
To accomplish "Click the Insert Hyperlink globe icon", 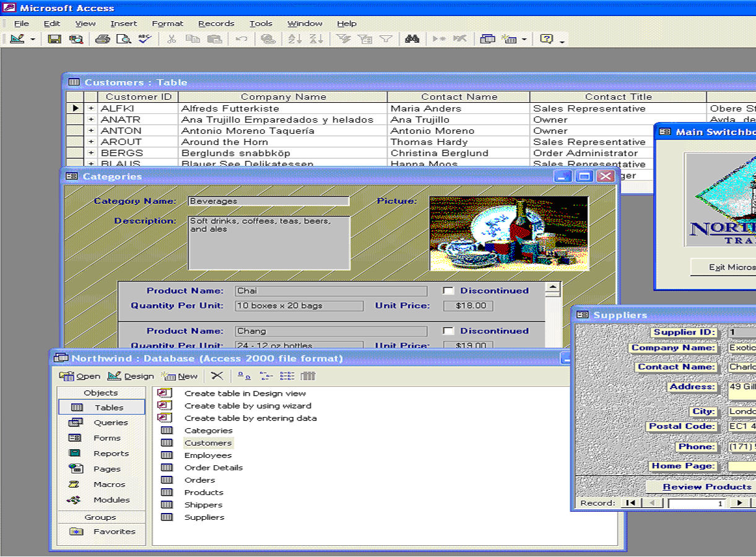I will 268,39.
